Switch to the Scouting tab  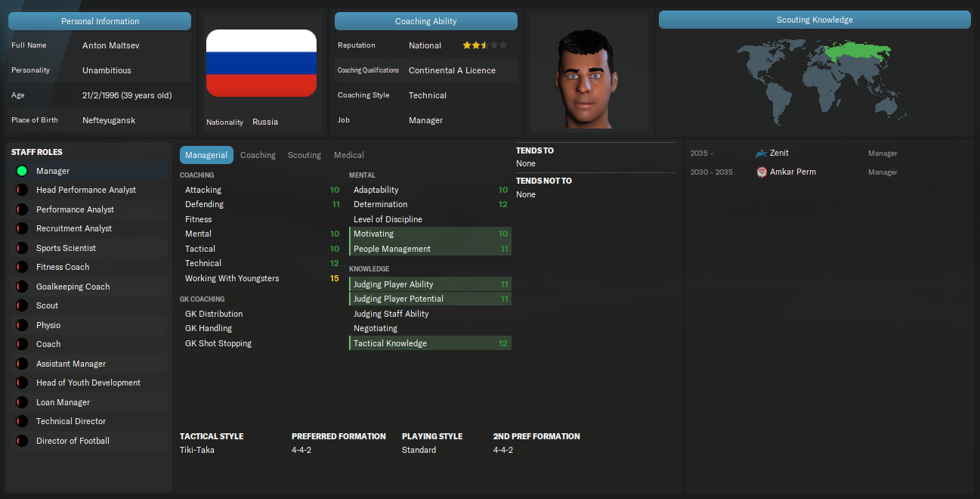pos(305,155)
